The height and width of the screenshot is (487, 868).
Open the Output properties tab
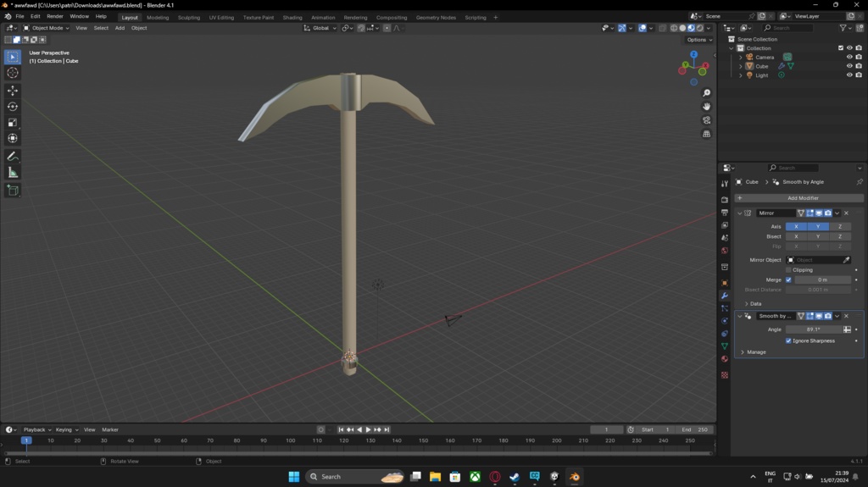click(x=725, y=213)
